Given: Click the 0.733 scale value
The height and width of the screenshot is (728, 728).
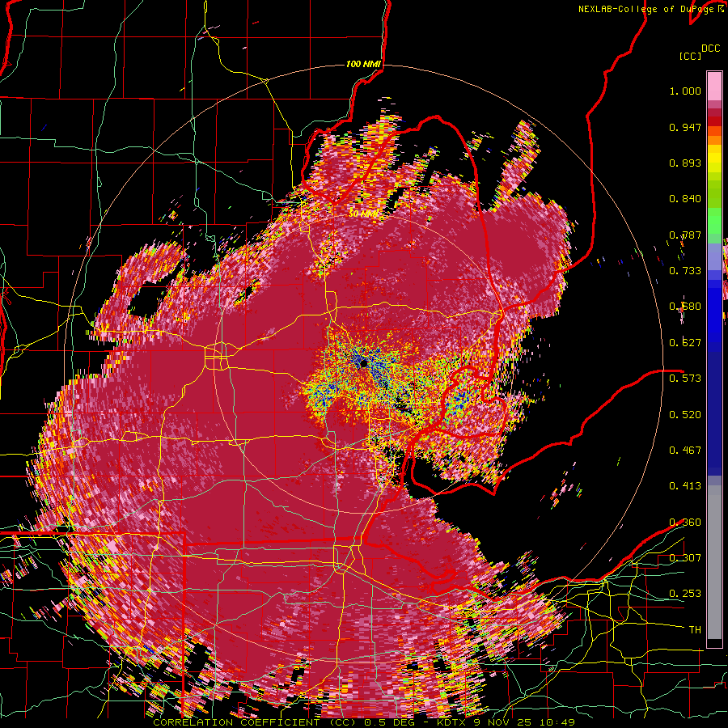Looking at the screenshot, I should (x=685, y=271).
